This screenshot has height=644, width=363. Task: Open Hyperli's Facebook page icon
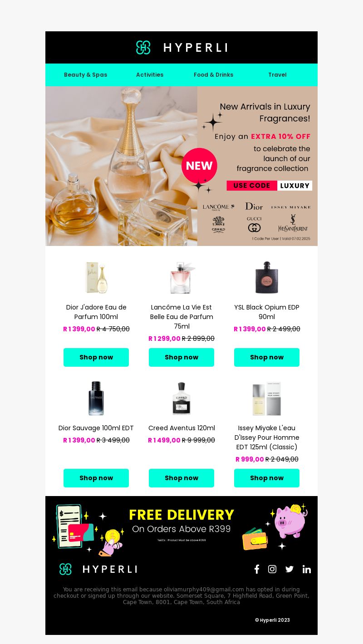point(257,569)
